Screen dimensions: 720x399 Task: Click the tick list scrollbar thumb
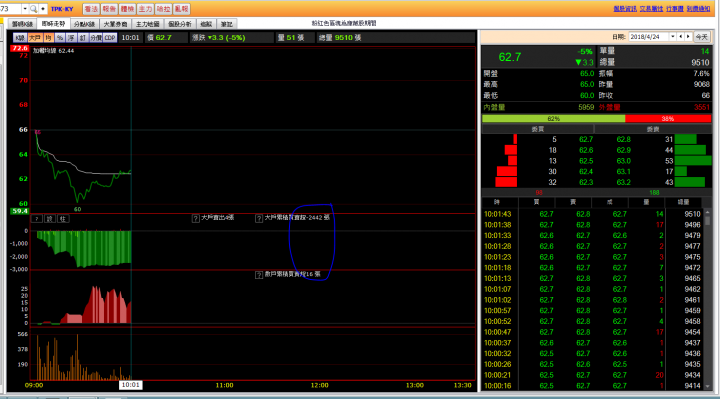[x=708, y=220]
